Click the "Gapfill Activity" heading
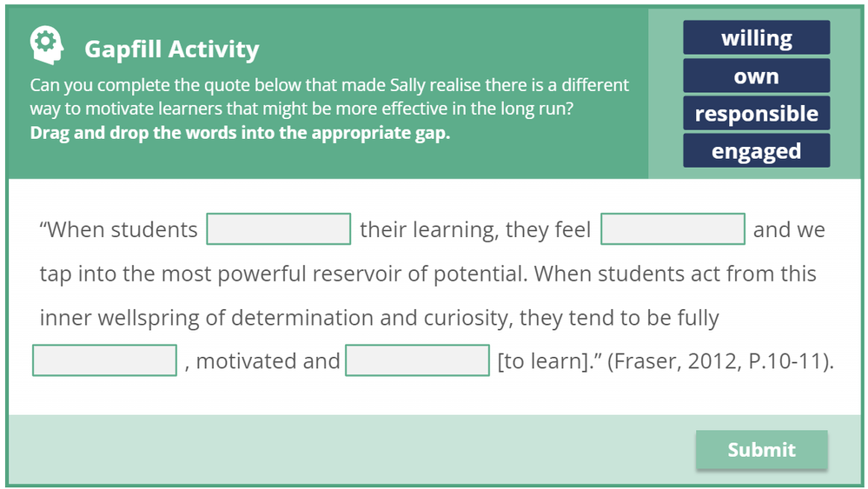Screen dimensions: 868x489 tap(171, 50)
